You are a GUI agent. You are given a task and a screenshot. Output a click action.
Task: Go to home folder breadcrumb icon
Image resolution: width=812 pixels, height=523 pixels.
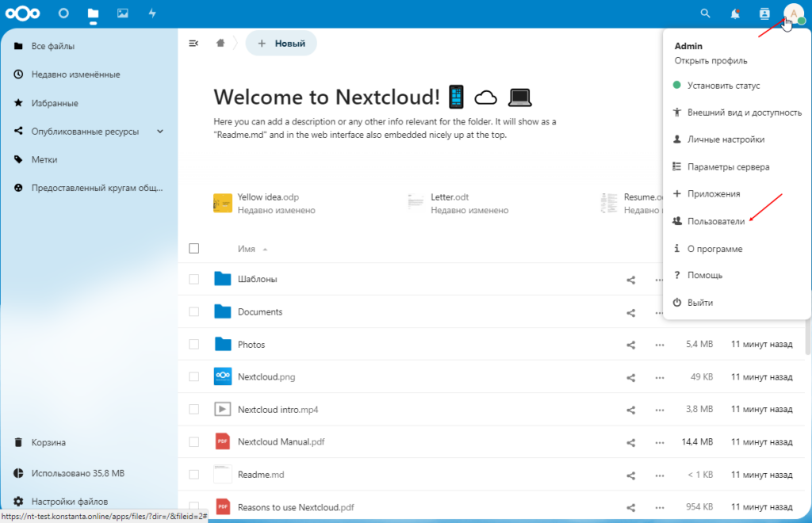(220, 43)
